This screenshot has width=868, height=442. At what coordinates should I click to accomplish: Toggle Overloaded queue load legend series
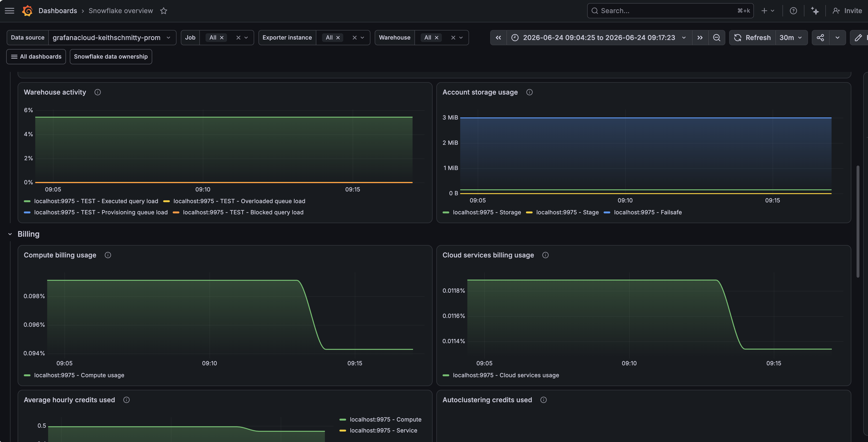click(x=239, y=201)
